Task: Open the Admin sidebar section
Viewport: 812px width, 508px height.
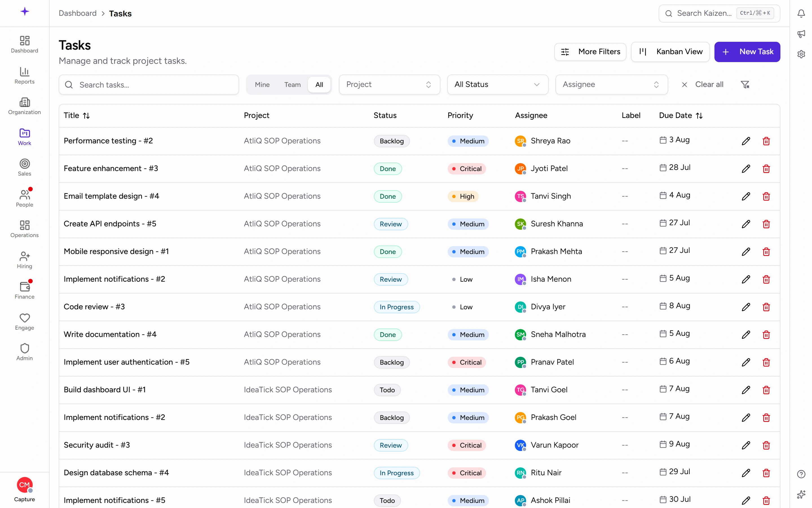Action: pos(25,352)
